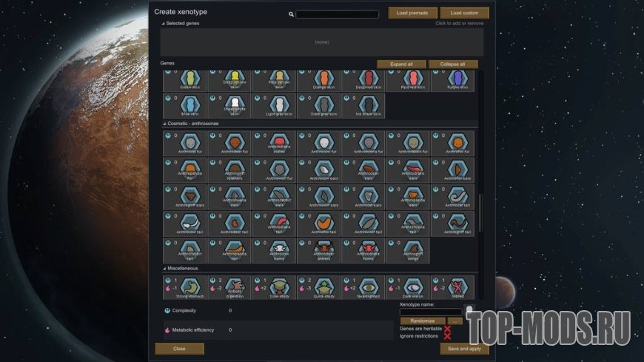Enable Ignore restrictions option

coord(447,336)
